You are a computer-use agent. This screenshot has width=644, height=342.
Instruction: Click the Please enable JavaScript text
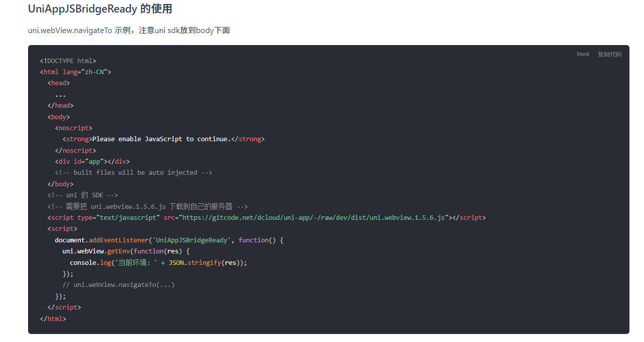[160, 139]
